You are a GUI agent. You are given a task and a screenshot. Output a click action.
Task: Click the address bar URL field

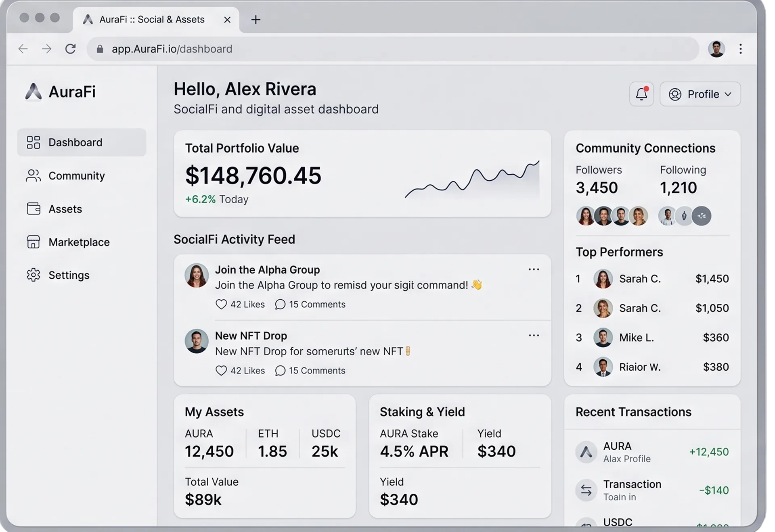(x=393, y=49)
